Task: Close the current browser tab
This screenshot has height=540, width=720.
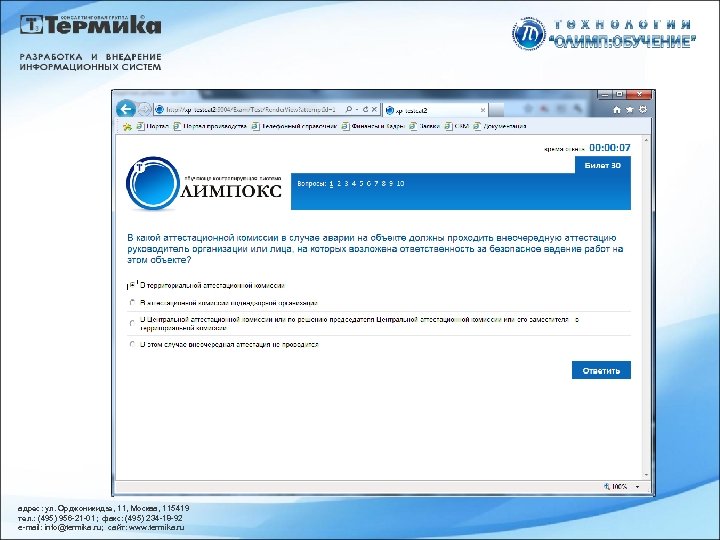Action: pos(483,110)
